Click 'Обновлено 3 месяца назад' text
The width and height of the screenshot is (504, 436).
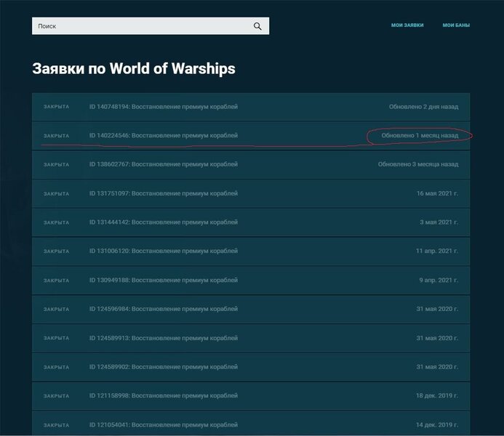pyautogui.click(x=418, y=164)
